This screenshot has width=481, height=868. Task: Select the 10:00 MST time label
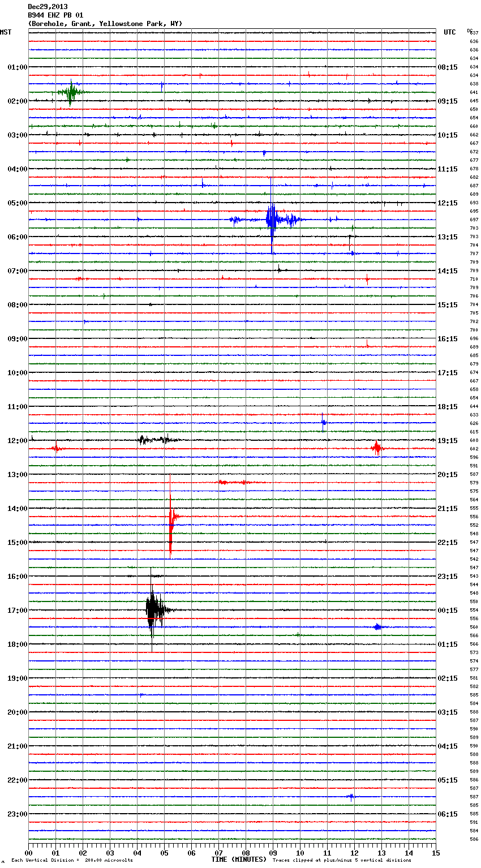coord(17,373)
